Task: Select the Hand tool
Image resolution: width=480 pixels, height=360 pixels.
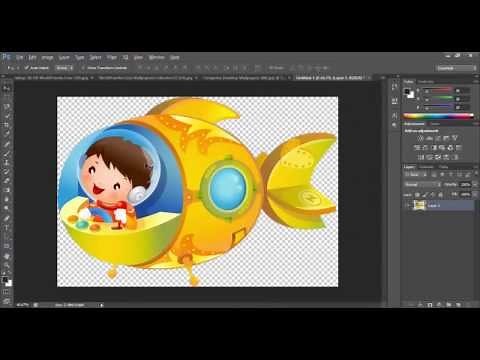Action: pos(6,256)
